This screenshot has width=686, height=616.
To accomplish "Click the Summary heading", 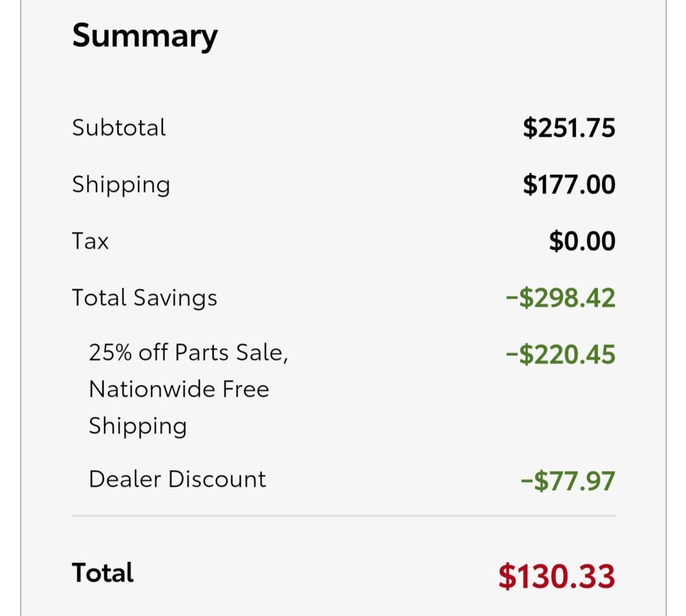I will 145,36.
